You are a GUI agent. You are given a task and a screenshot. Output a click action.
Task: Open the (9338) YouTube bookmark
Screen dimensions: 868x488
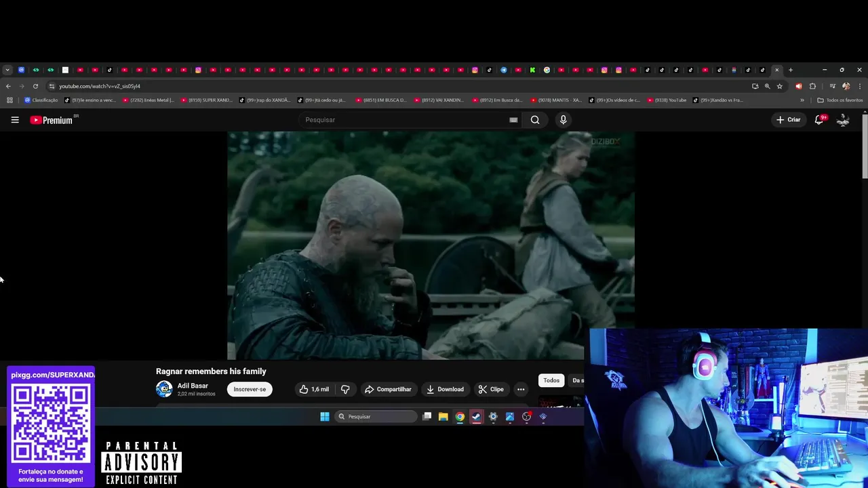pyautogui.click(x=667, y=100)
